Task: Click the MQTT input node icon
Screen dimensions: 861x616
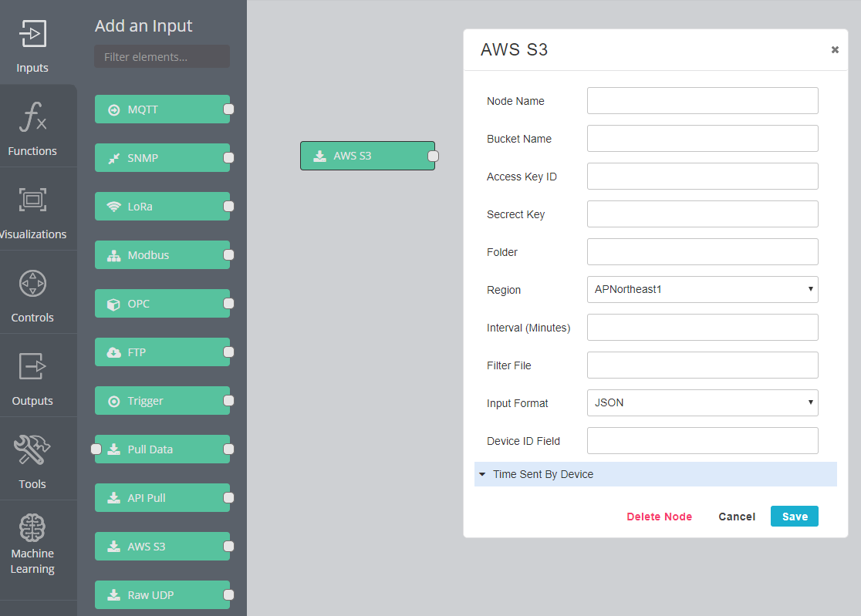Action: (x=113, y=109)
